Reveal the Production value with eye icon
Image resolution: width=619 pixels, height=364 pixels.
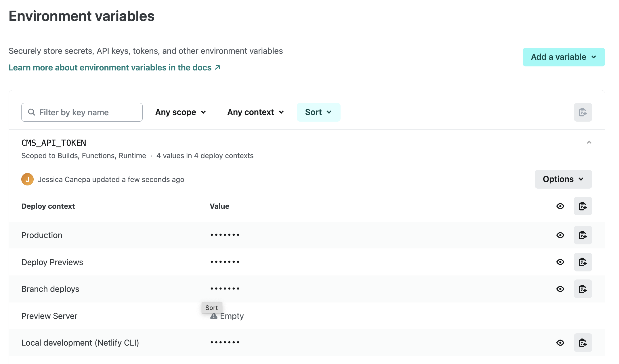tap(560, 235)
